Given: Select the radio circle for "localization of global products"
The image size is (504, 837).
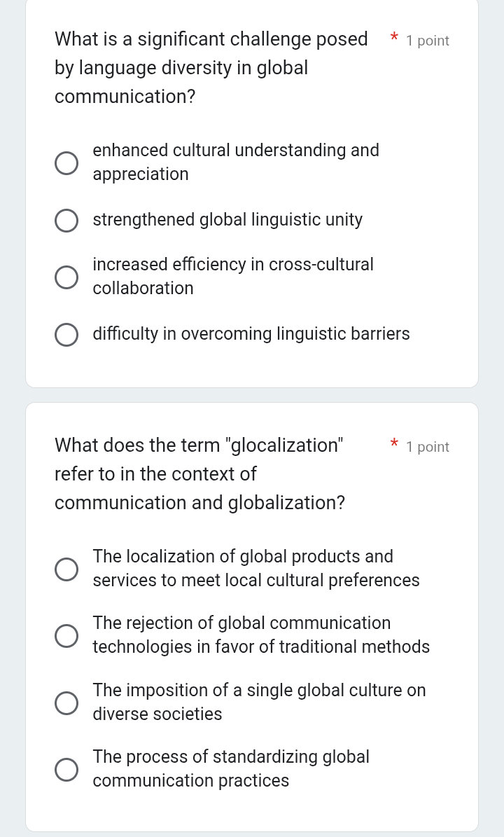Looking at the screenshot, I should click(x=67, y=569).
